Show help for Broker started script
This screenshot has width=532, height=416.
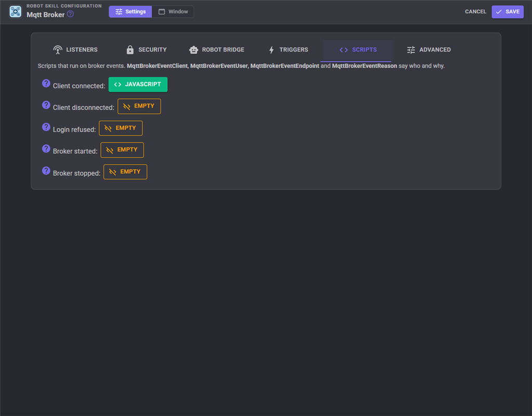[46, 149]
